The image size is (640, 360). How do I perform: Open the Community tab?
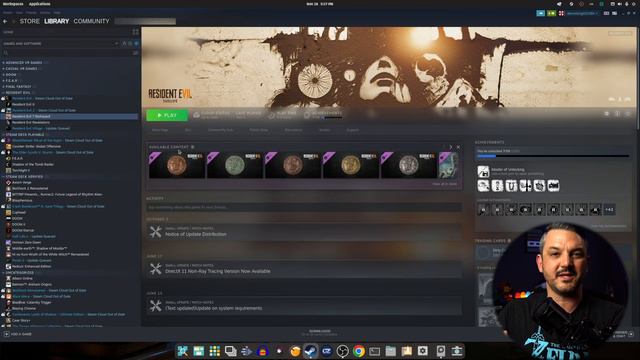[x=91, y=21]
